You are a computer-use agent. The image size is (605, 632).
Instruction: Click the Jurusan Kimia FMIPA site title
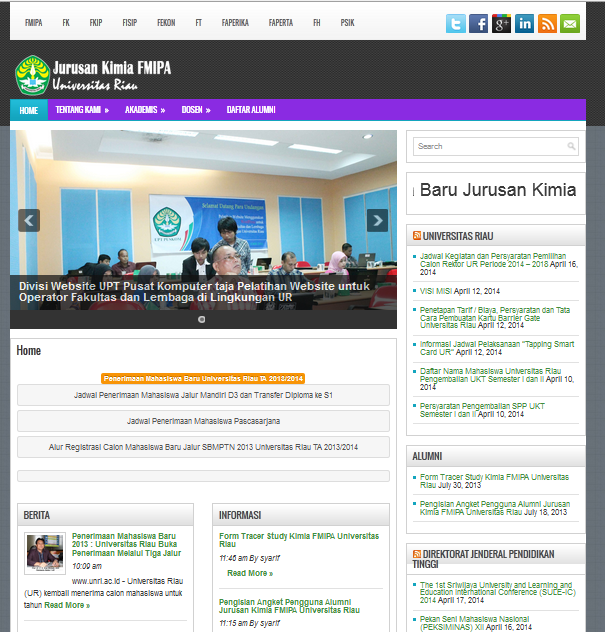click(112, 68)
